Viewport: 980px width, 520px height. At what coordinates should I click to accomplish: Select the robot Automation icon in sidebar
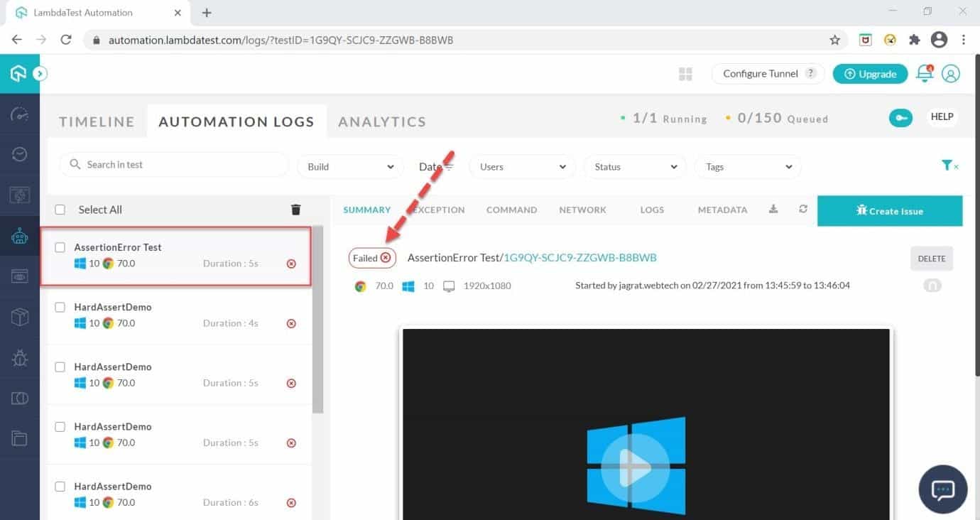coord(20,234)
